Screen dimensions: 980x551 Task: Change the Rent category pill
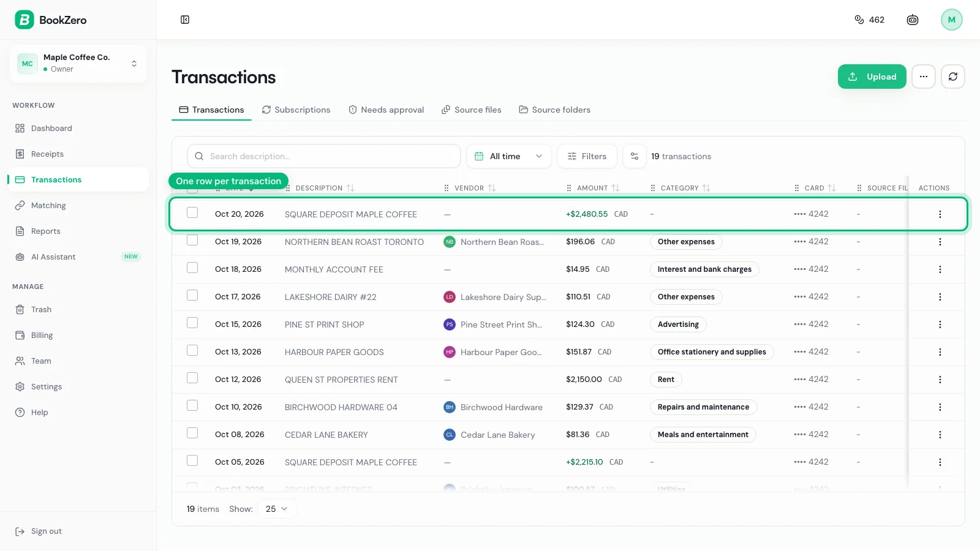(666, 380)
